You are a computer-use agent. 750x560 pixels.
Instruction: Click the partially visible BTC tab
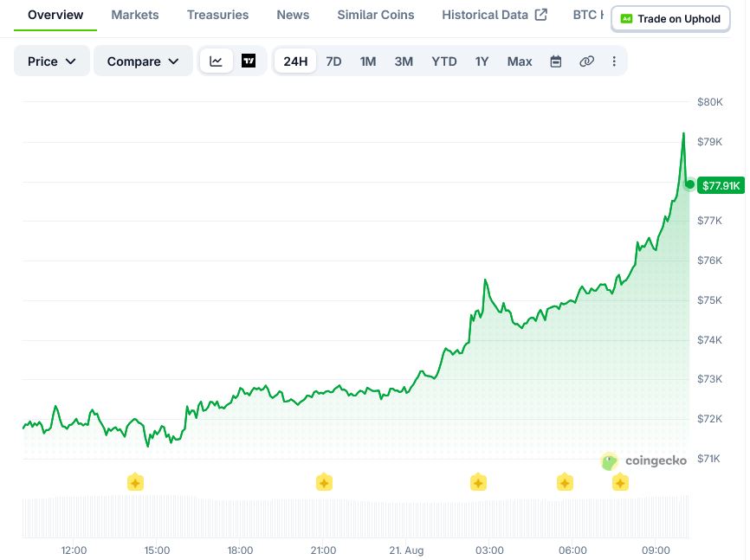pyautogui.click(x=588, y=15)
